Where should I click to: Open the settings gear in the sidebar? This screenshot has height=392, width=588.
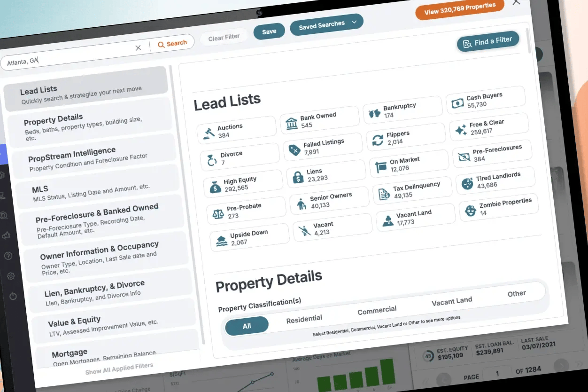coord(11,277)
